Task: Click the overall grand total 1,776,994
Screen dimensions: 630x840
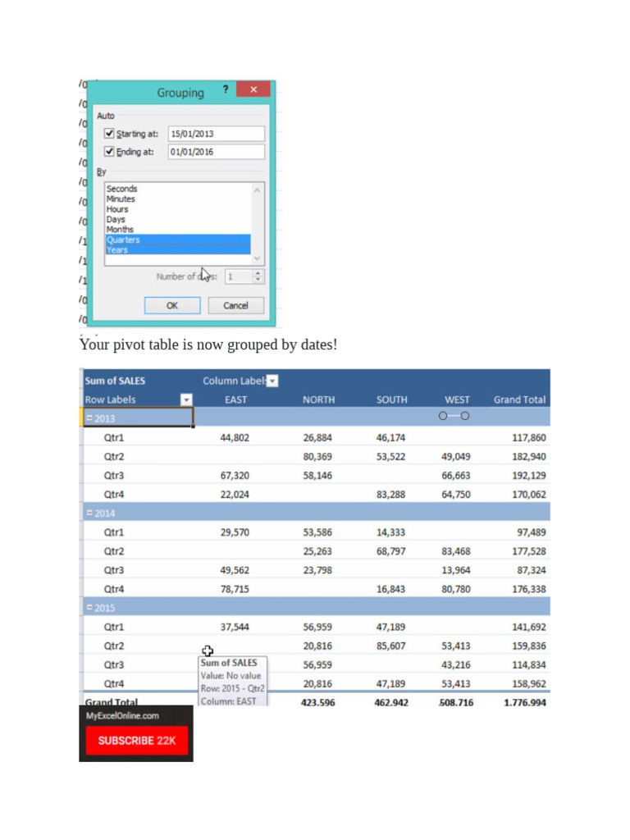Action: pyautogui.click(x=525, y=702)
